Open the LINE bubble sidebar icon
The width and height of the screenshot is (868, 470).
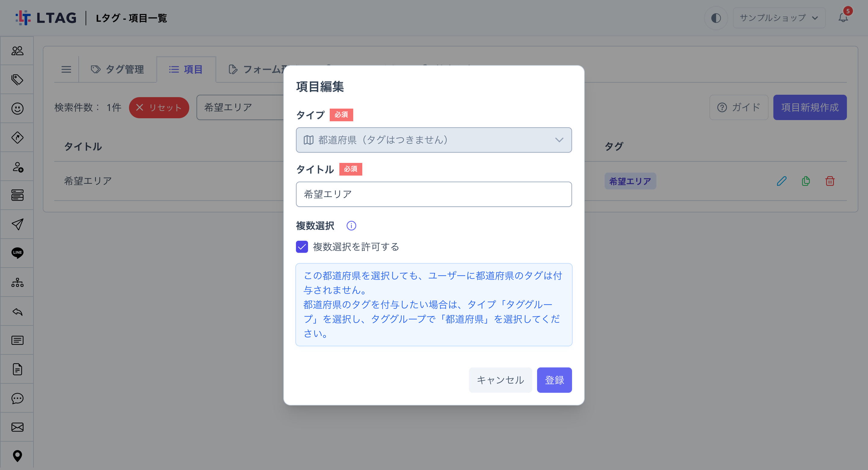17,253
